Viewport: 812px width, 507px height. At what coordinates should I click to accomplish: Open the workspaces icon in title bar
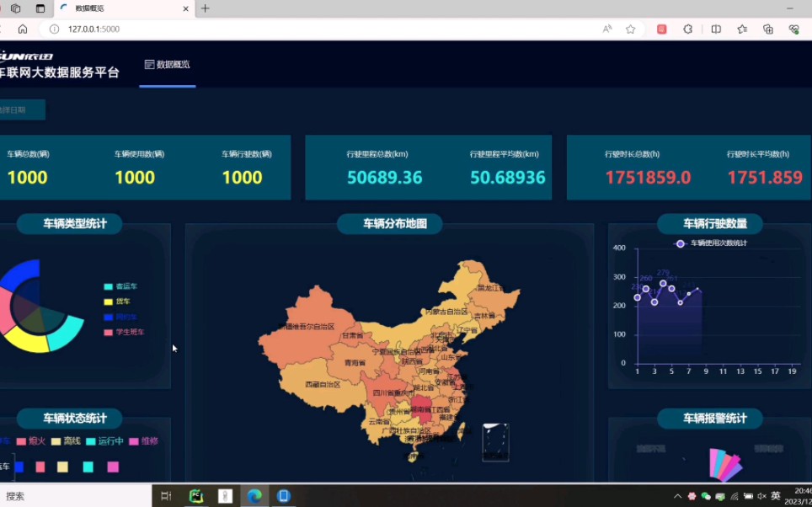[x=15, y=8]
